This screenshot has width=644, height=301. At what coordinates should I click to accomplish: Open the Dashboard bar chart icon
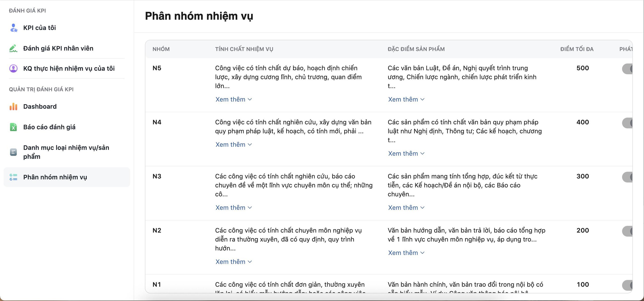pos(14,106)
